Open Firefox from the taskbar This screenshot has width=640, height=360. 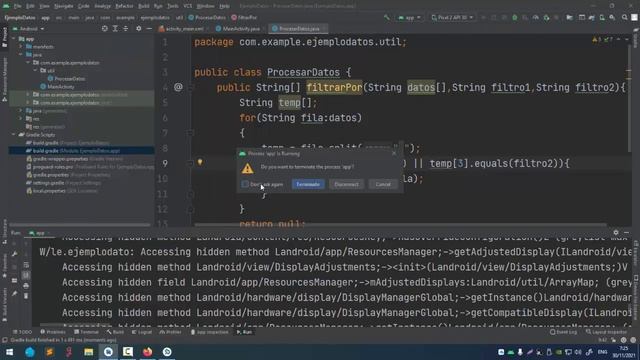(147, 352)
